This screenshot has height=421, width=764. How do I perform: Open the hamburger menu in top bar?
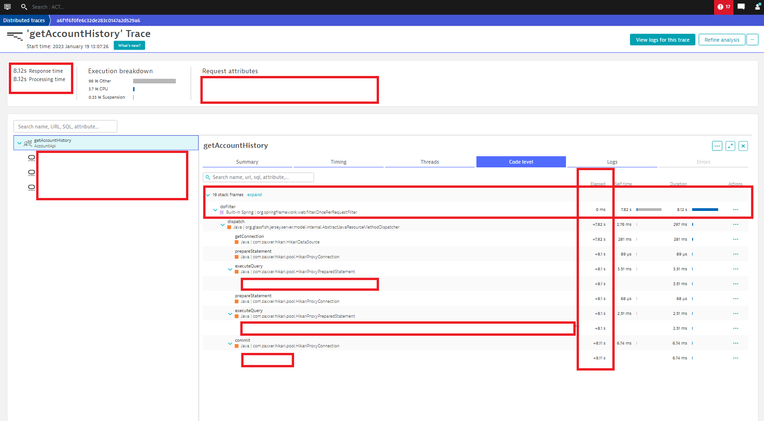[x=8, y=7]
